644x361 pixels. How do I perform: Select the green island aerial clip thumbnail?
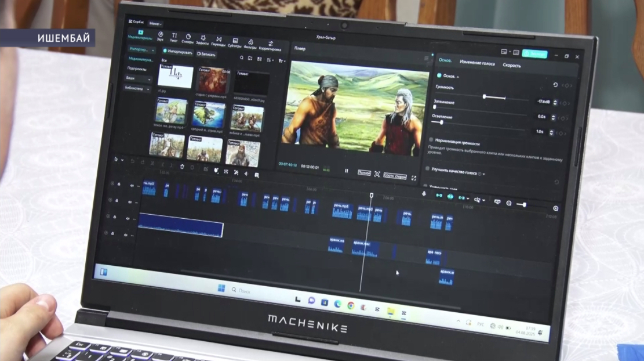pyautogui.click(x=209, y=115)
